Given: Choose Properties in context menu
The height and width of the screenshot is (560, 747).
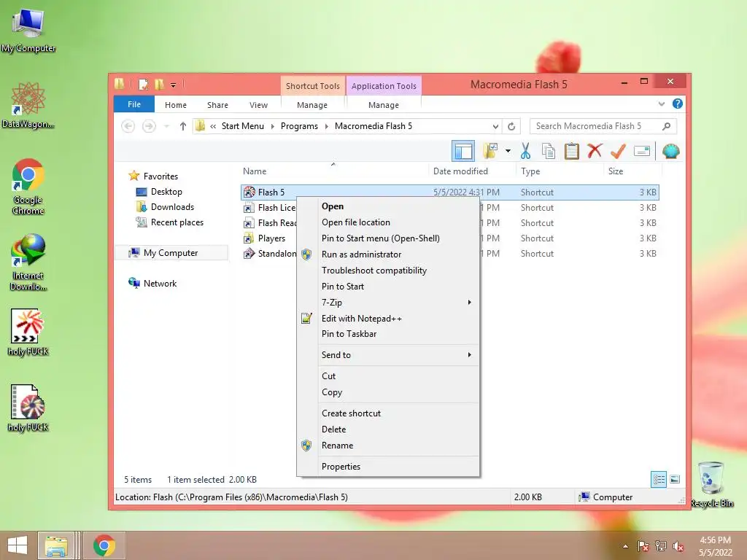Looking at the screenshot, I should tap(388, 467).
